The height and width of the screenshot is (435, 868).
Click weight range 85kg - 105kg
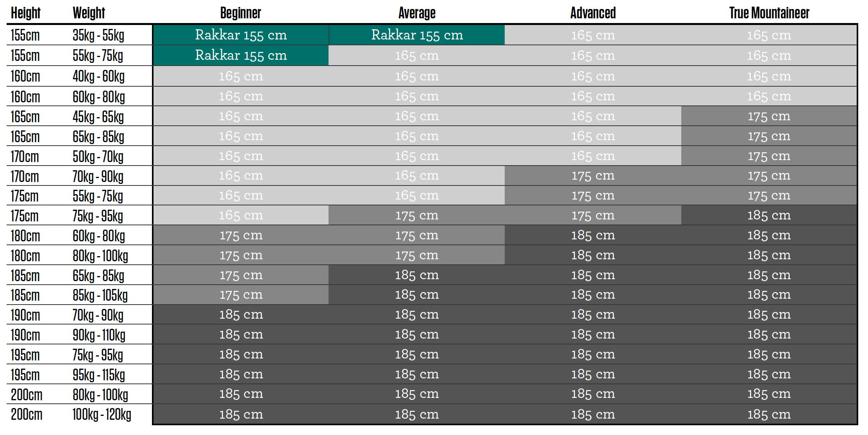pos(100,295)
